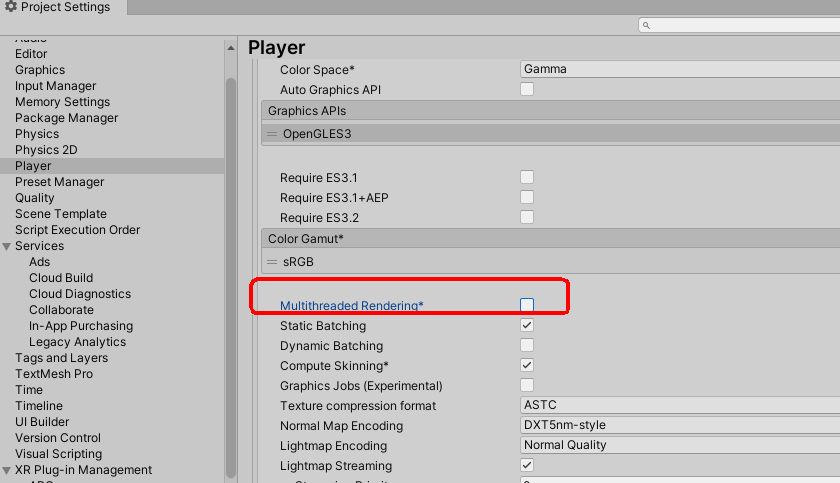
Task: Select Visual Scripting category
Action: point(58,454)
